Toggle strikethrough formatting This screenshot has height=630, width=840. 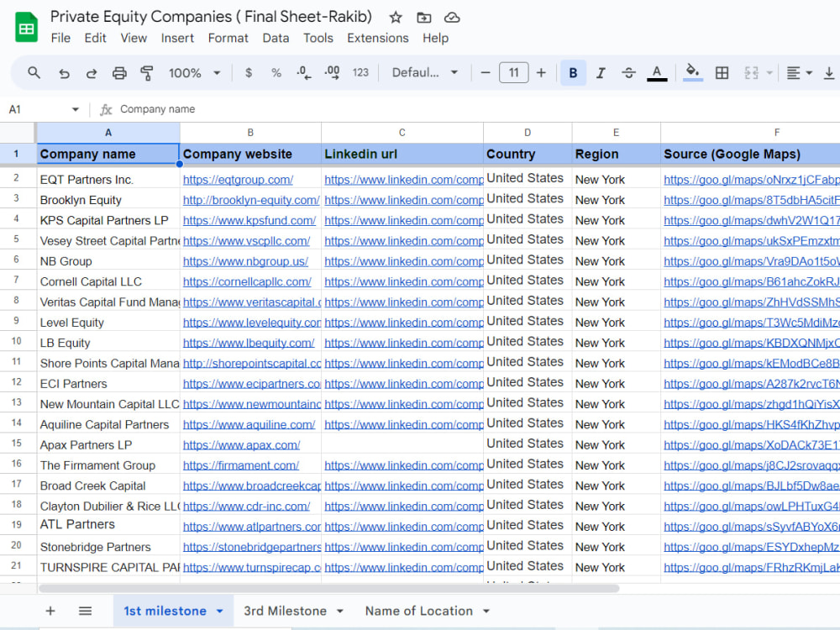[x=628, y=72]
